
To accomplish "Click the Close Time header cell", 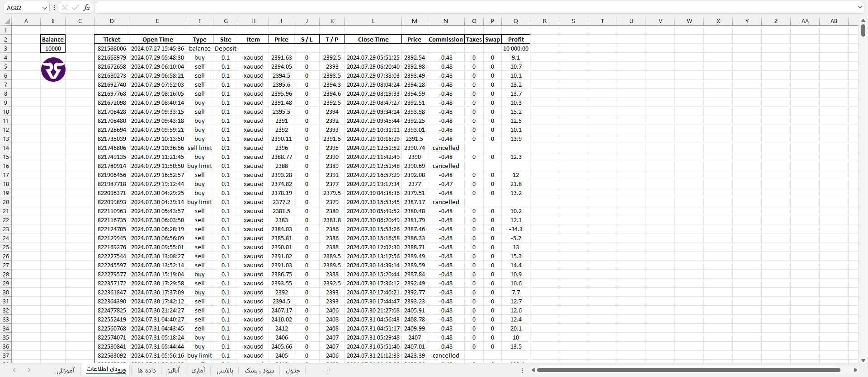I will pyautogui.click(x=373, y=39).
